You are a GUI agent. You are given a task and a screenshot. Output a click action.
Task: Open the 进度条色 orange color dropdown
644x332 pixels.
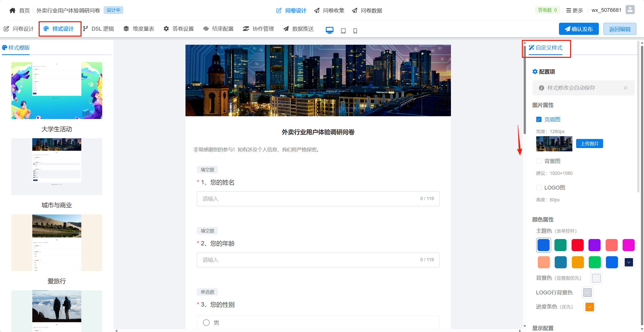point(589,307)
